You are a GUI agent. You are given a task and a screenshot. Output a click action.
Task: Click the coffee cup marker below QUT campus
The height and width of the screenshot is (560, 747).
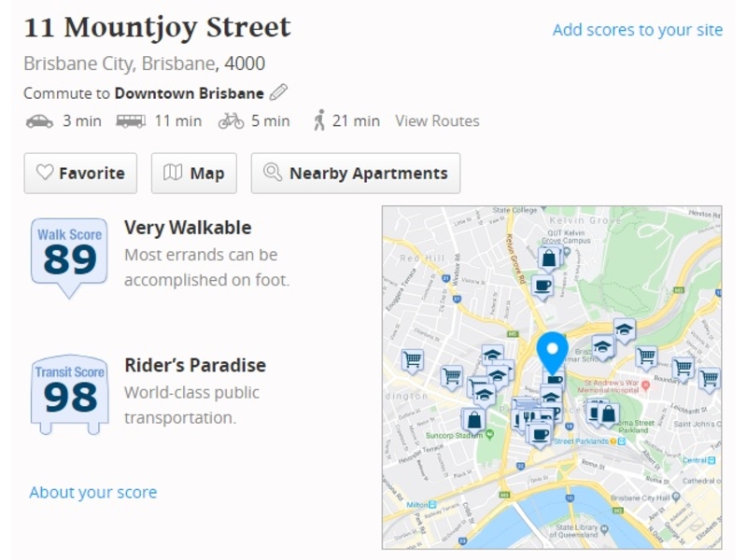pyautogui.click(x=543, y=287)
